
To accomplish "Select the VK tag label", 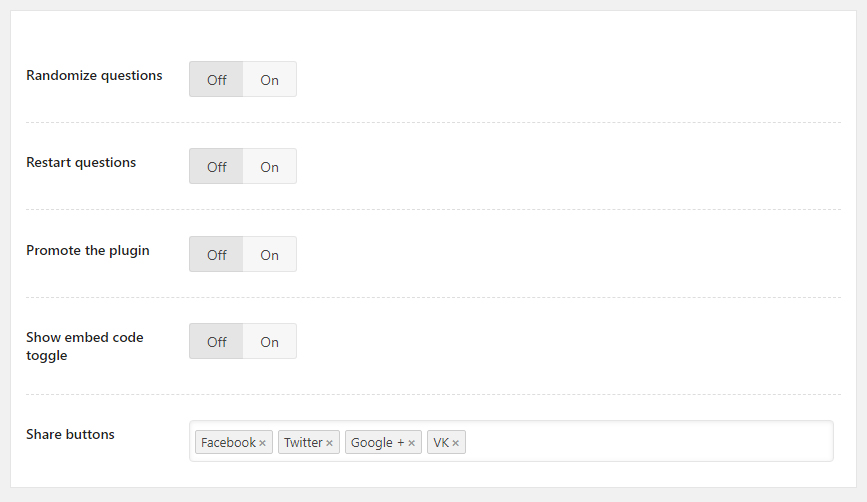I will pyautogui.click(x=441, y=443).
